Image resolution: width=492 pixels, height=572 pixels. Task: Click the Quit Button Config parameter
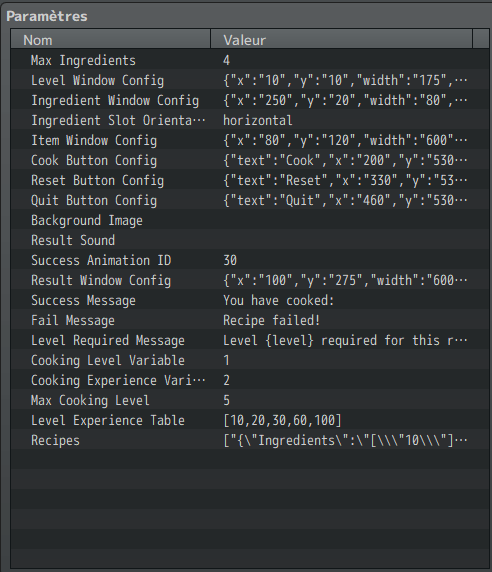pos(250,200)
